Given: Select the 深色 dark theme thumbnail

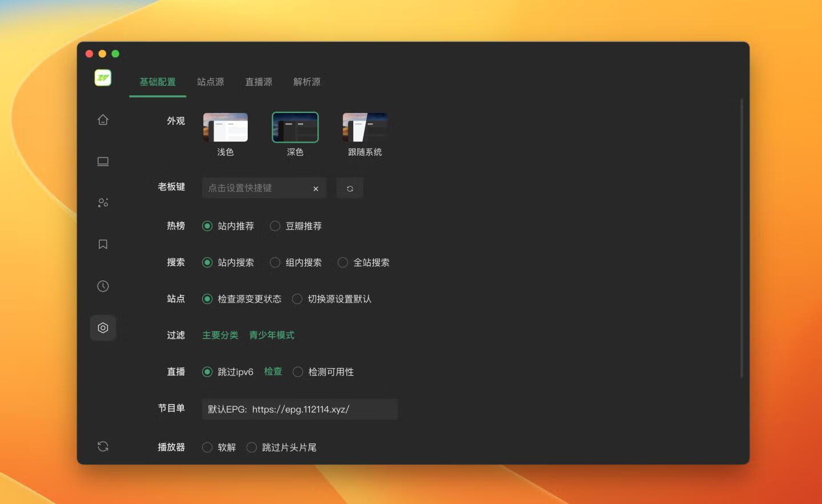Looking at the screenshot, I should pos(295,127).
